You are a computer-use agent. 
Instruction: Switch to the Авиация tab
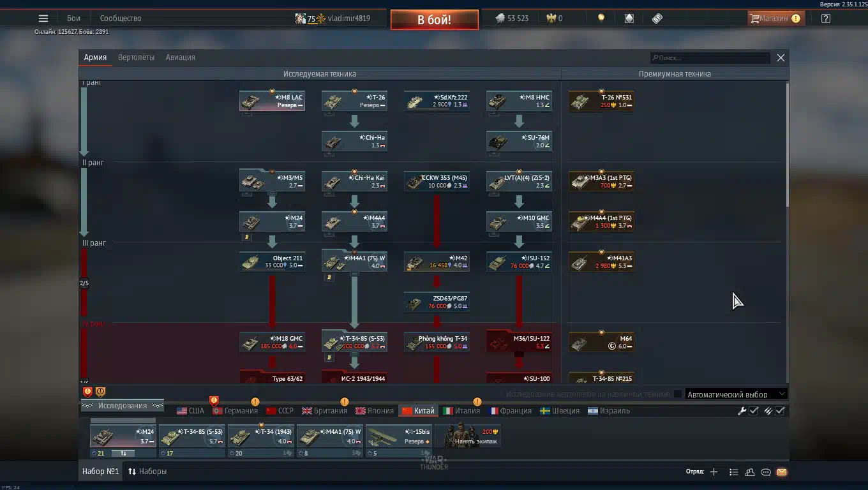181,57
